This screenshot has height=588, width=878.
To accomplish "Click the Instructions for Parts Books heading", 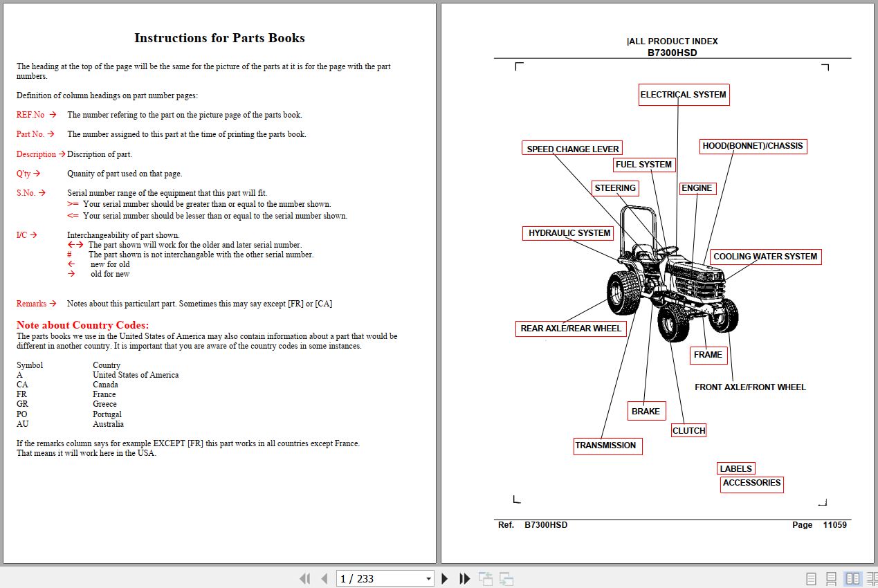I will pos(219,38).
